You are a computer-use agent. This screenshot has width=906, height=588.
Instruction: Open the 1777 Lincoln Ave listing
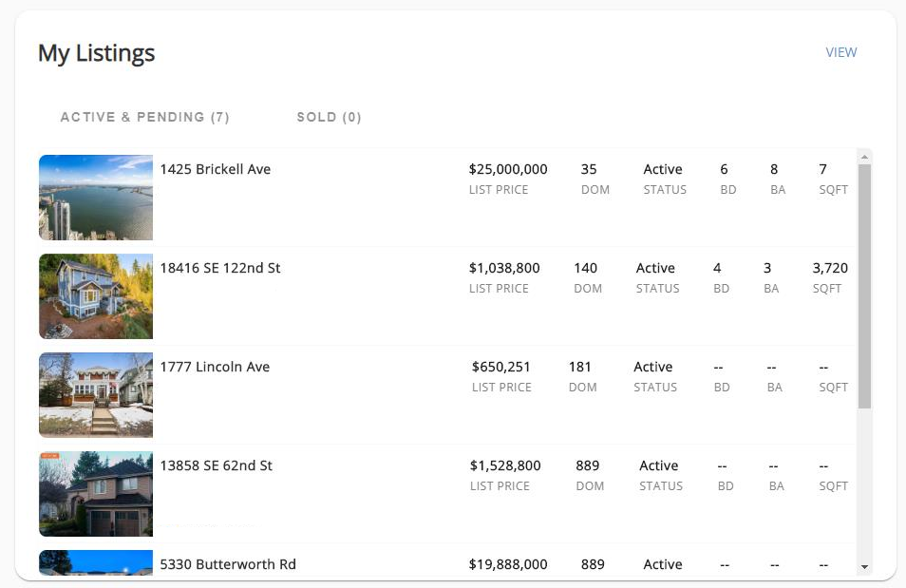point(214,367)
